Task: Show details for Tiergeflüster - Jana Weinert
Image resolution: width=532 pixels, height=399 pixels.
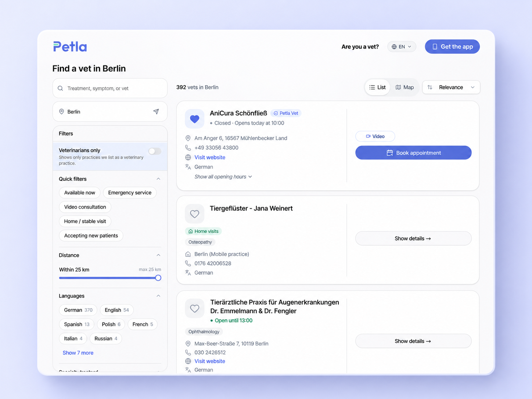Action: pos(413,238)
